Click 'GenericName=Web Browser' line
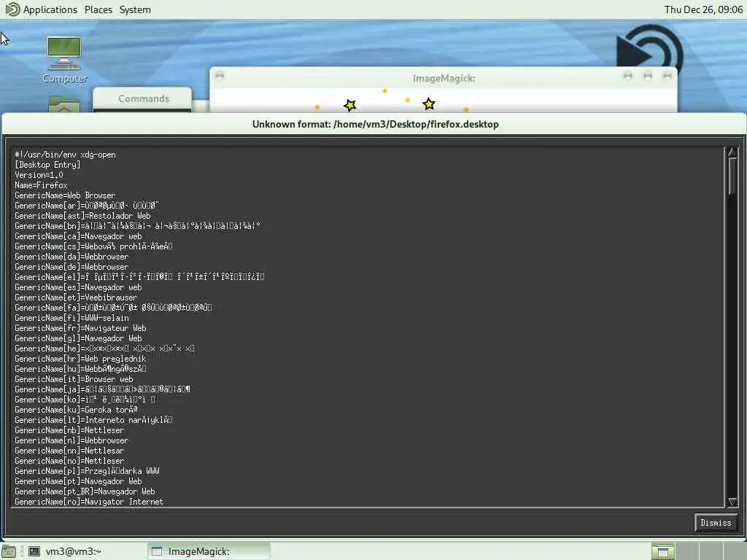This screenshot has height=560, width=747. click(x=65, y=195)
